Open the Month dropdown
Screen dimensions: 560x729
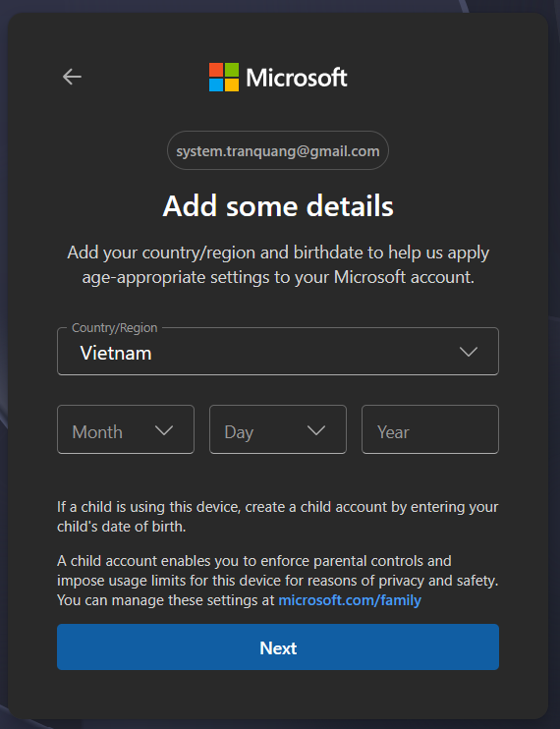(x=126, y=429)
